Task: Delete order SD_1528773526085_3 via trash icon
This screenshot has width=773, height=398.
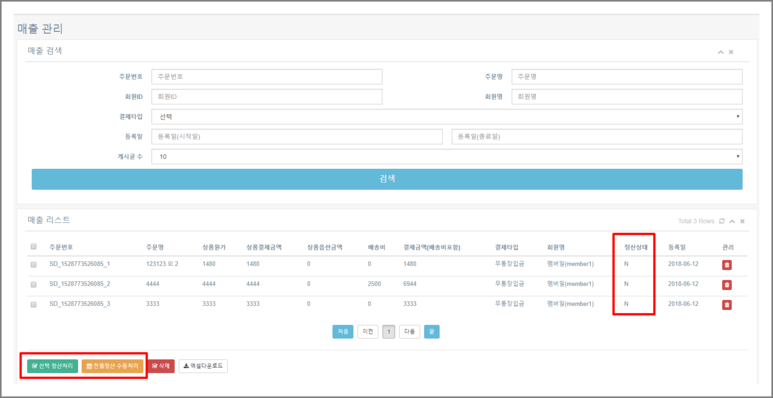Action: tap(727, 305)
